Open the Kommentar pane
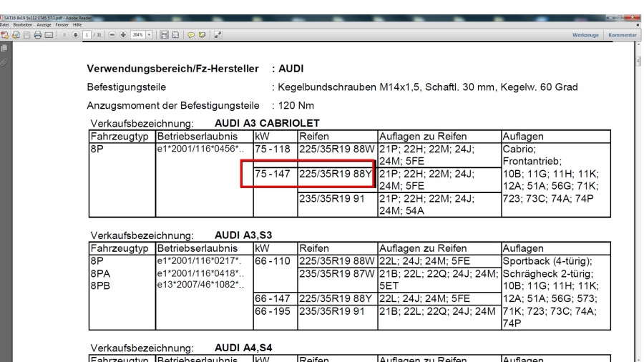This screenshot has height=362, width=644. coord(623,35)
